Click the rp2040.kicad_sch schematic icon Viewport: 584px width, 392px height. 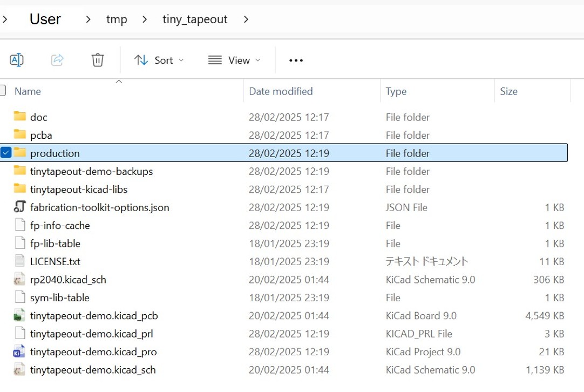click(x=20, y=279)
